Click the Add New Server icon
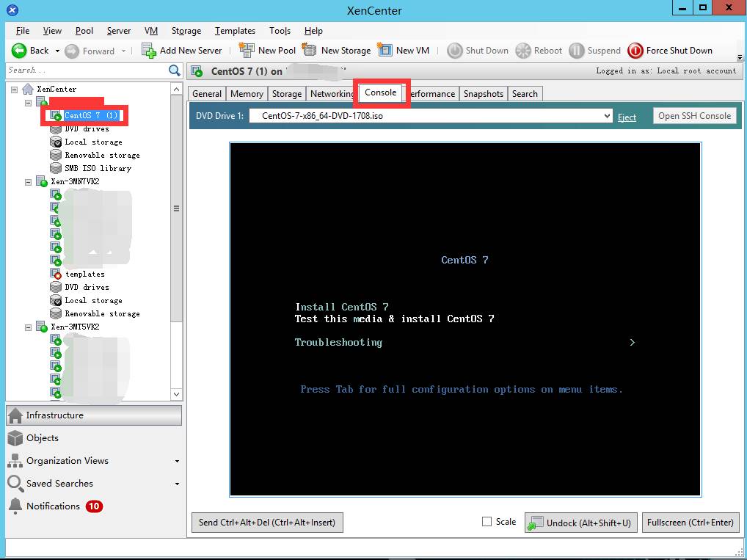 click(x=149, y=51)
